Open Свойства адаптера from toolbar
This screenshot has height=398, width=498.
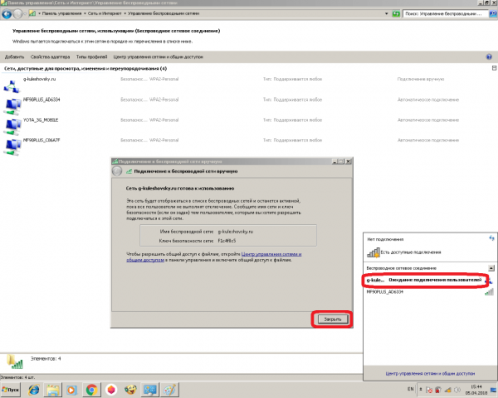point(50,57)
